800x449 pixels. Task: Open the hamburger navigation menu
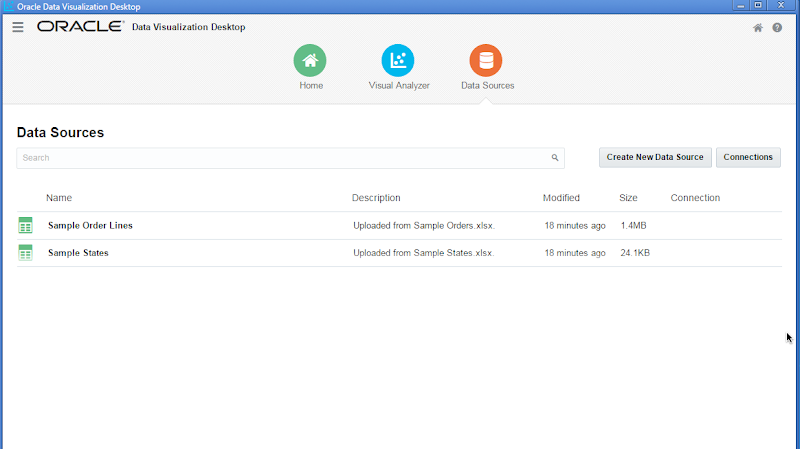(x=18, y=27)
